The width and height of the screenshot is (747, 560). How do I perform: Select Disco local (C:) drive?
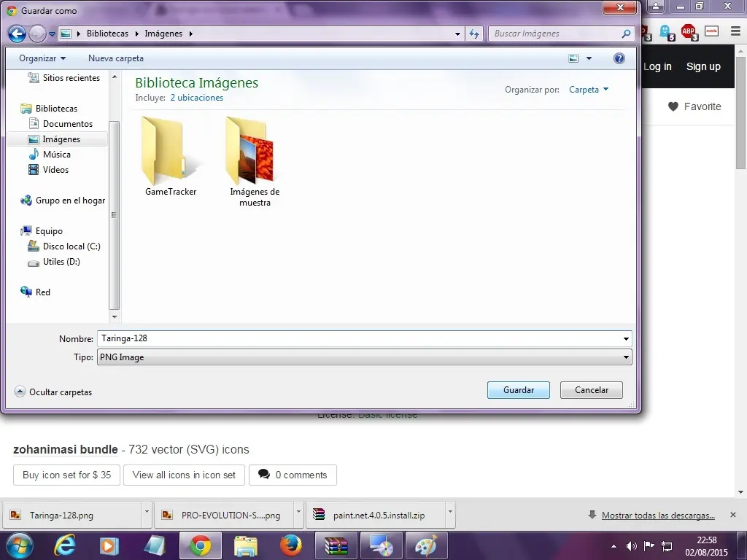64,246
